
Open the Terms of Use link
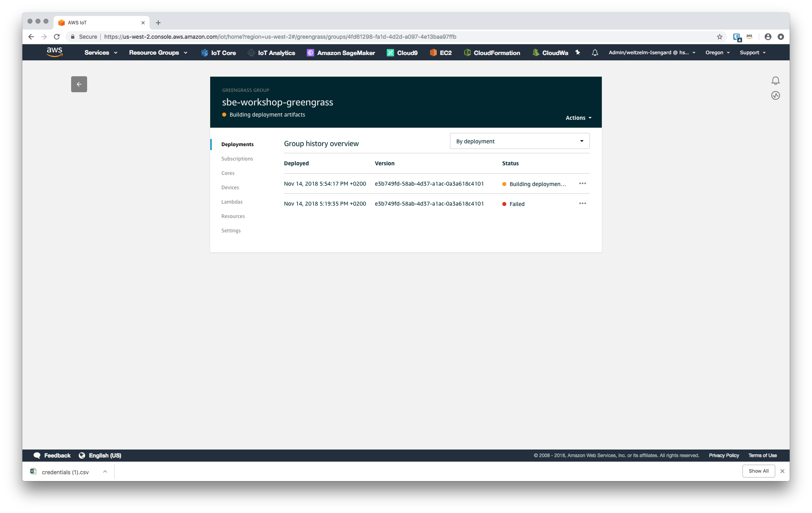[762, 456]
